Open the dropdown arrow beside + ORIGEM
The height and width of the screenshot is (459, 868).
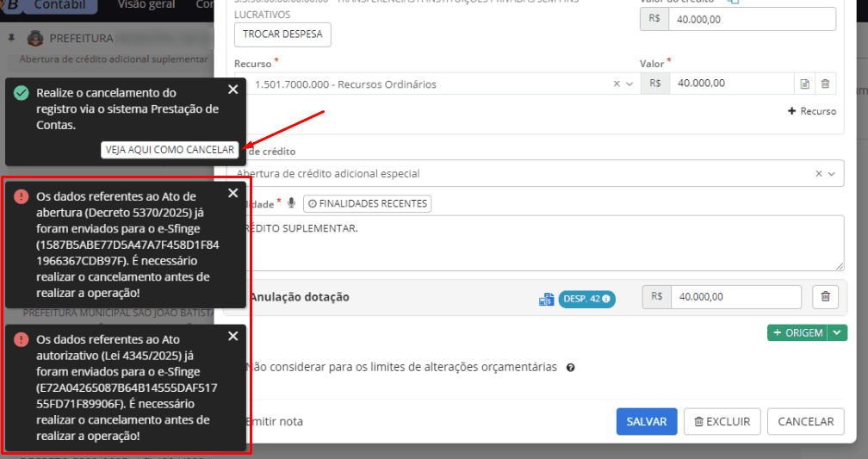point(837,332)
